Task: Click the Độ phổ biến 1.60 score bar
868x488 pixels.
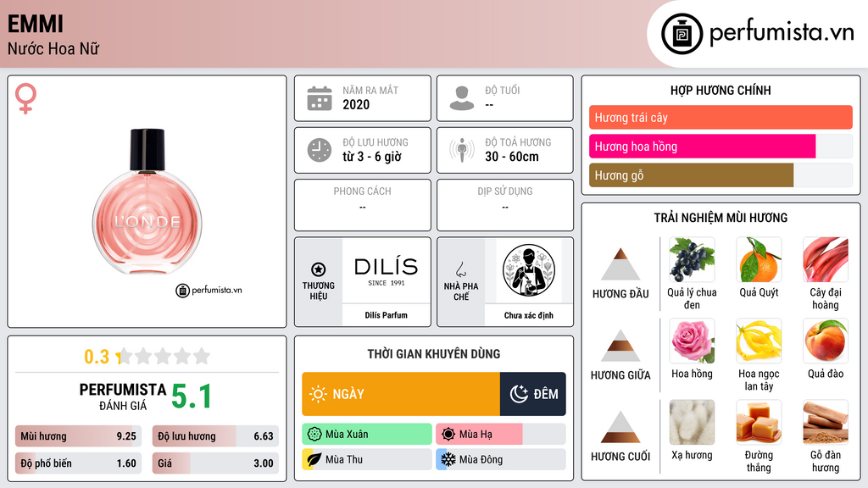Action: (79, 463)
